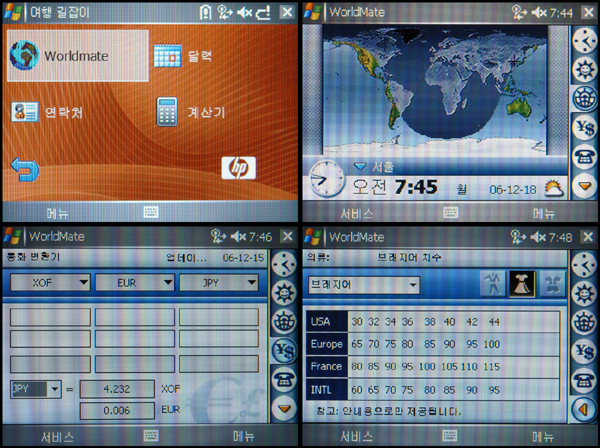Open the keyboard icon in travel guide bottom bar
The width and height of the screenshot is (600, 448).
[x=151, y=212]
